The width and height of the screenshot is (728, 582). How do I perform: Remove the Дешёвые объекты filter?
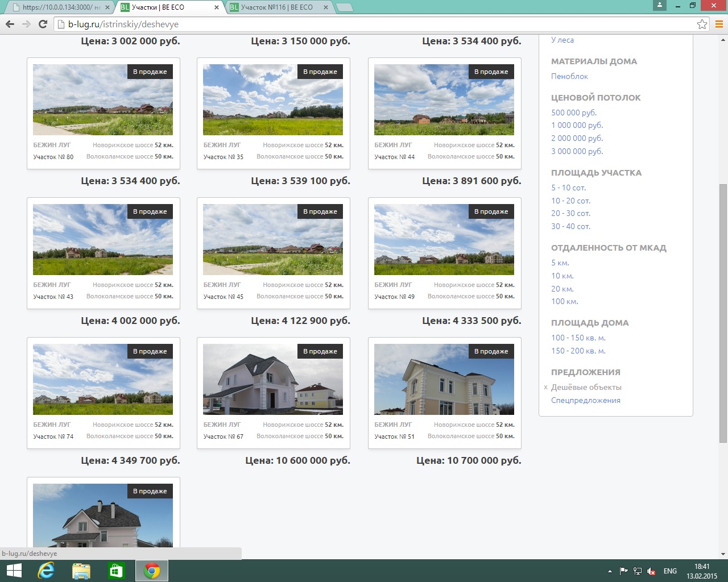[x=545, y=388]
